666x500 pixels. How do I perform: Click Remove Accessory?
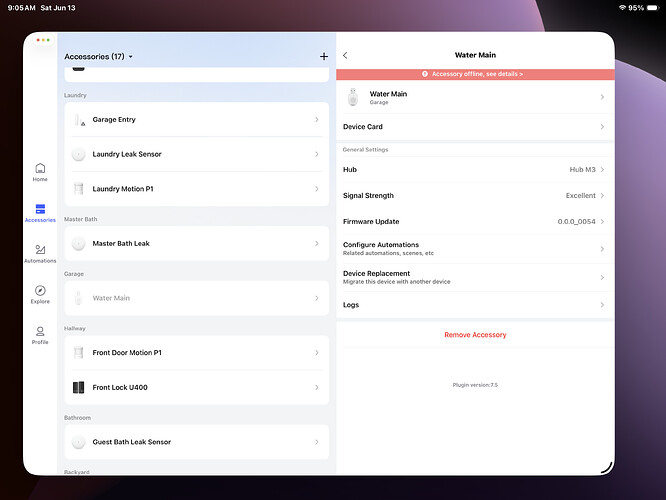pyautogui.click(x=475, y=335)
